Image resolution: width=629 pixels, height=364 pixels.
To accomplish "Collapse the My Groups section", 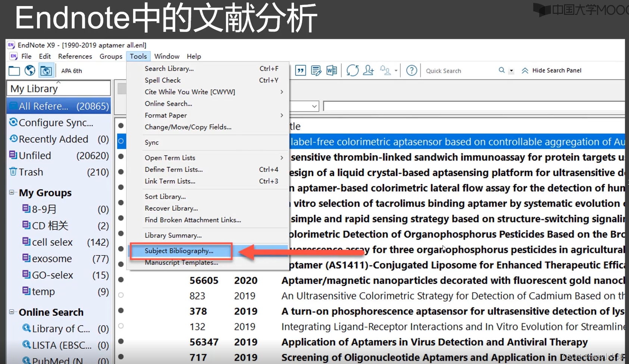I will tap(12, 192).
